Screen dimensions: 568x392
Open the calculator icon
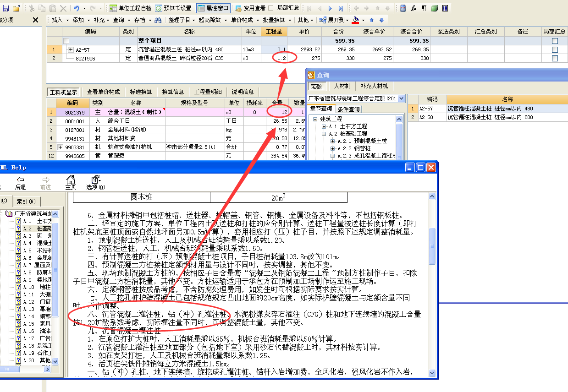[403, 8]
